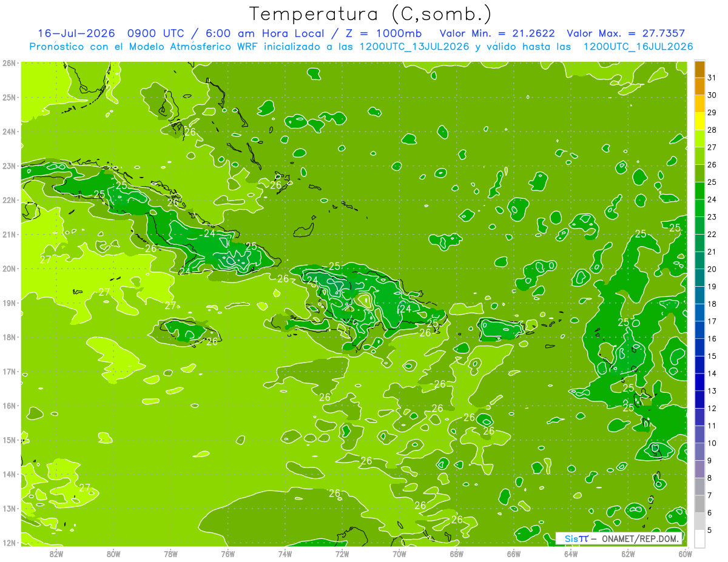Image resolution: width=728 pixels, height=562 pixels.
Task: Pick the yellow swatch between 28 and 29
Action: (x=699, y=121)
